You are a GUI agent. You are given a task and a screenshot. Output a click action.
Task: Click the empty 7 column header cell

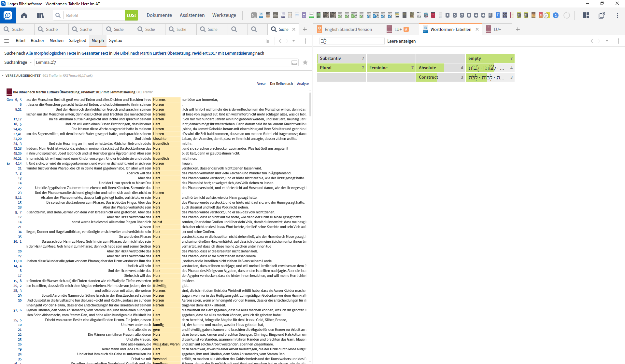490,59
